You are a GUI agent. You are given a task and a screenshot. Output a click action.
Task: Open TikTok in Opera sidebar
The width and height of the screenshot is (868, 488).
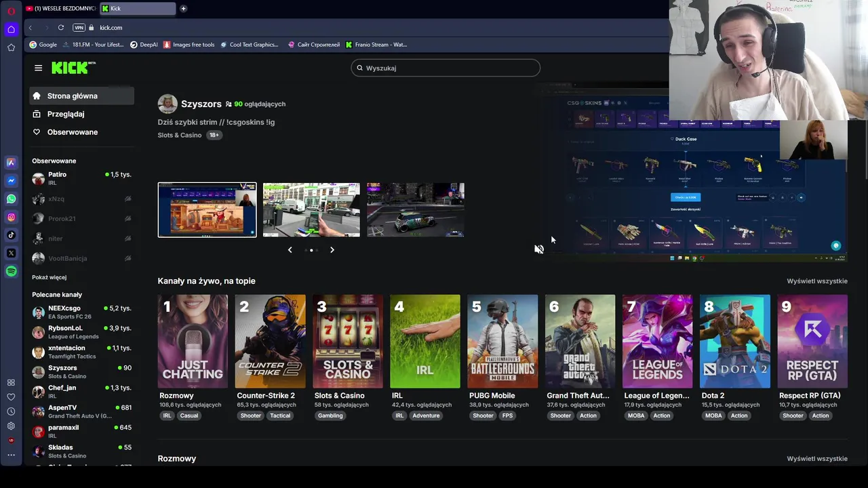click(11, 235)
